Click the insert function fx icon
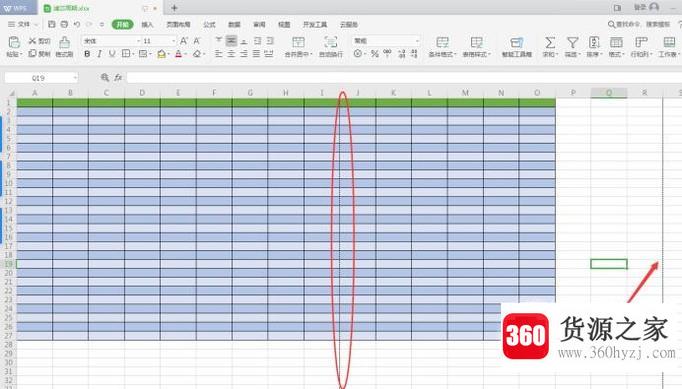The width and height of the screenshot is (682, 389). [118, 77]
